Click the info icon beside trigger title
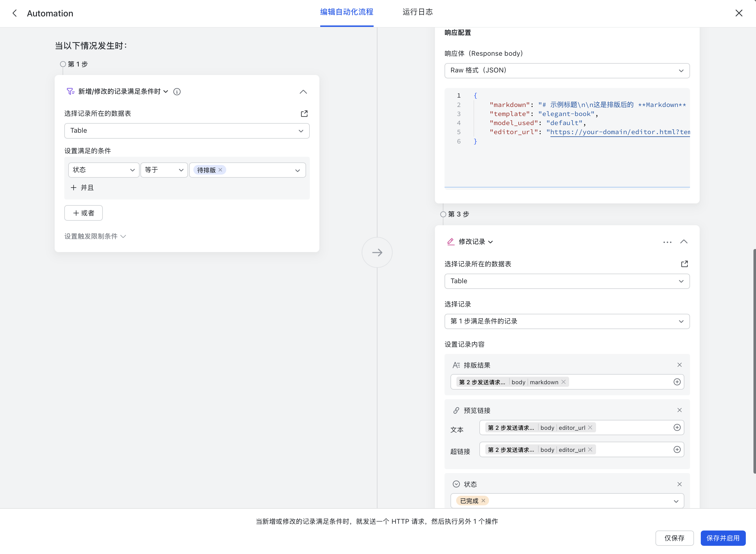The width and height of the screenshot is (756, 554). pos(177,92)
